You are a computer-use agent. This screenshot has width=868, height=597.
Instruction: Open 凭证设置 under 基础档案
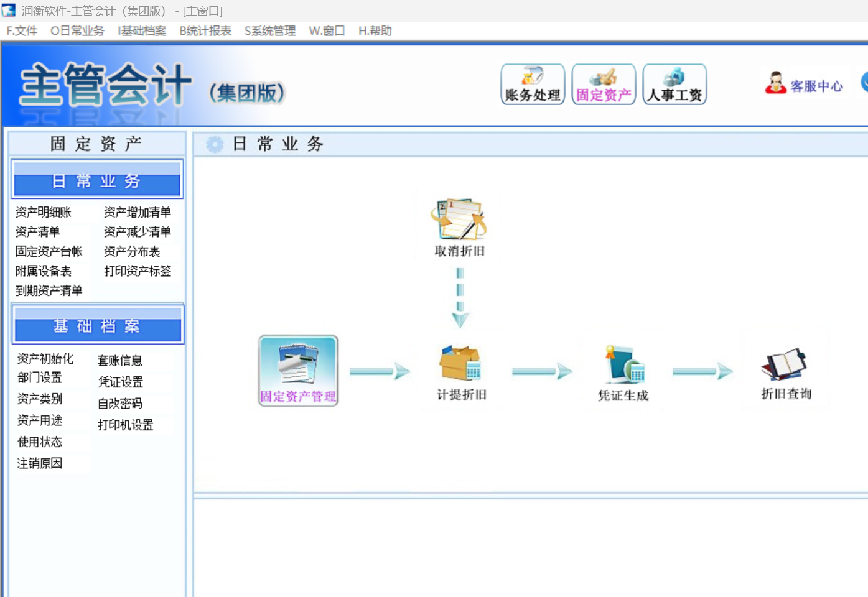tap(121, 382)
